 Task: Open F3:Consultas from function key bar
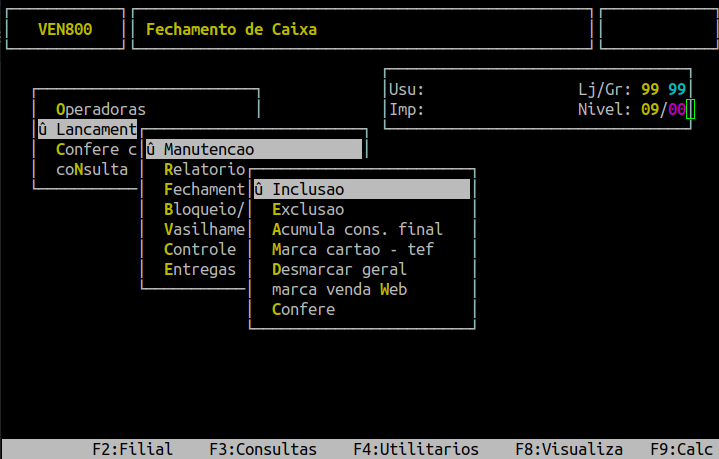(263, 450)
